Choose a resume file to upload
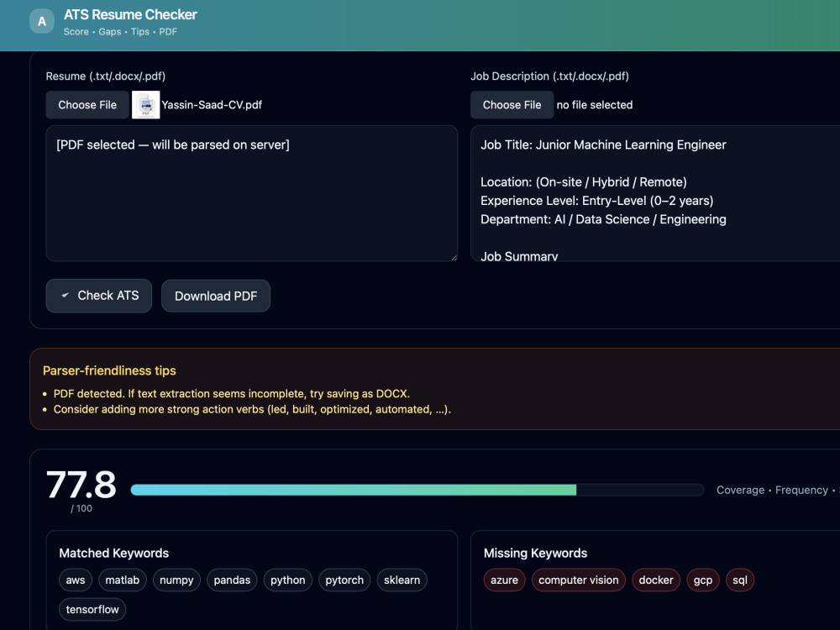Screen dimensions: 840x630 tap(87, 105)
